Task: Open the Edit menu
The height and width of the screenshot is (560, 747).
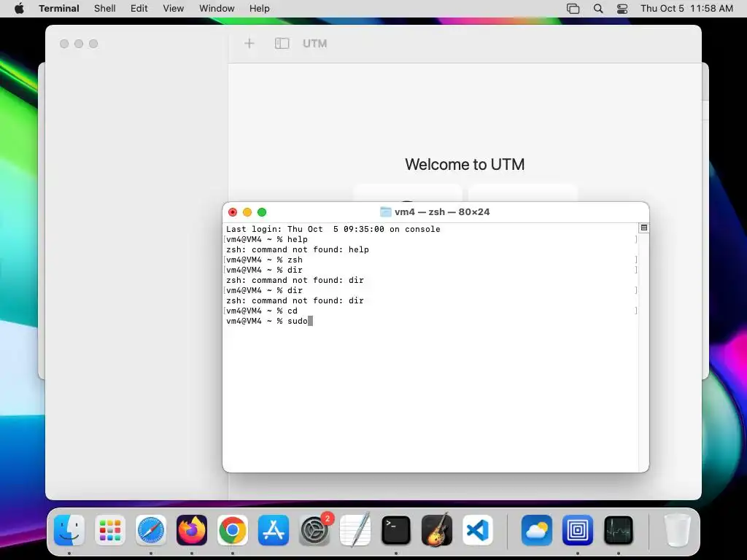Action: (x=139, y=8)
